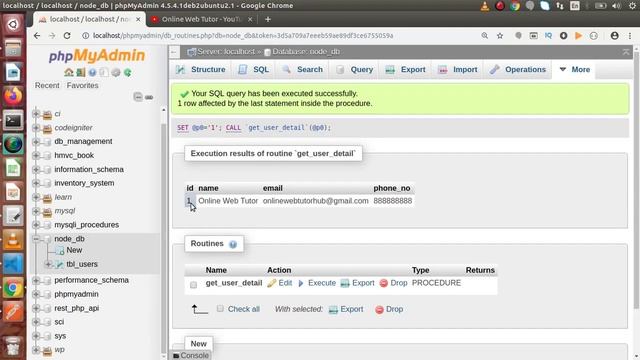
Task: Open the Search tab
Action: click(302, 69)
